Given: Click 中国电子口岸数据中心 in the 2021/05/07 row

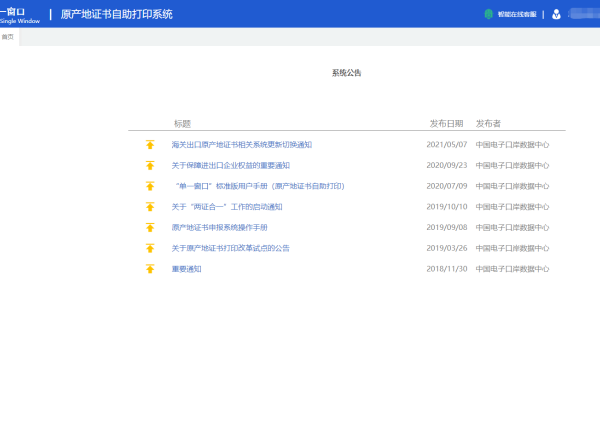Looking at the screenshot, I should click(512, 144).
